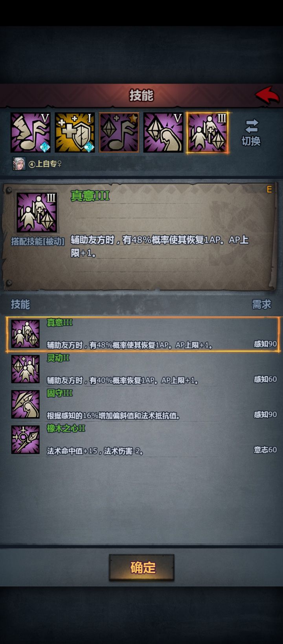
Task: Tap the 切换 swap arrows icon
Action: tap(251, 126)
